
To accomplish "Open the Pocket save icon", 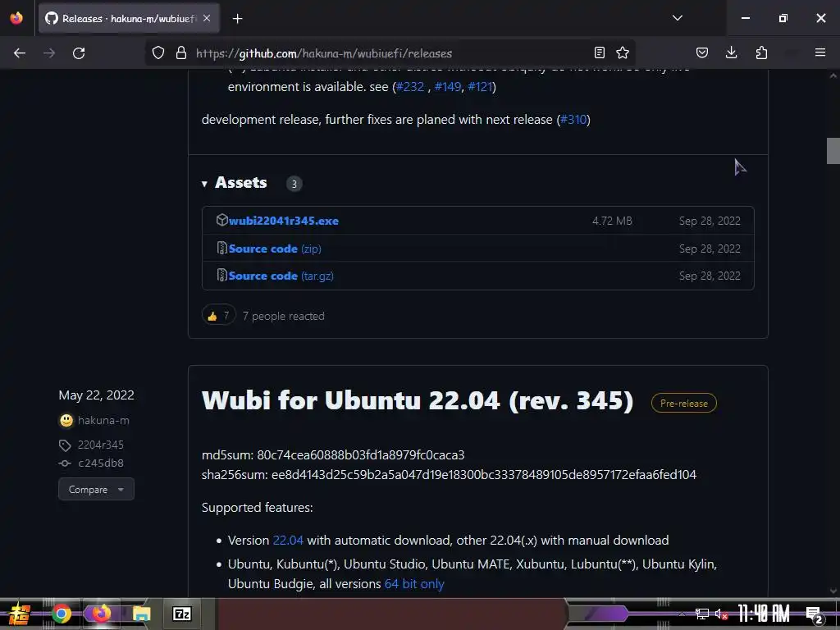I will (702, 52).
